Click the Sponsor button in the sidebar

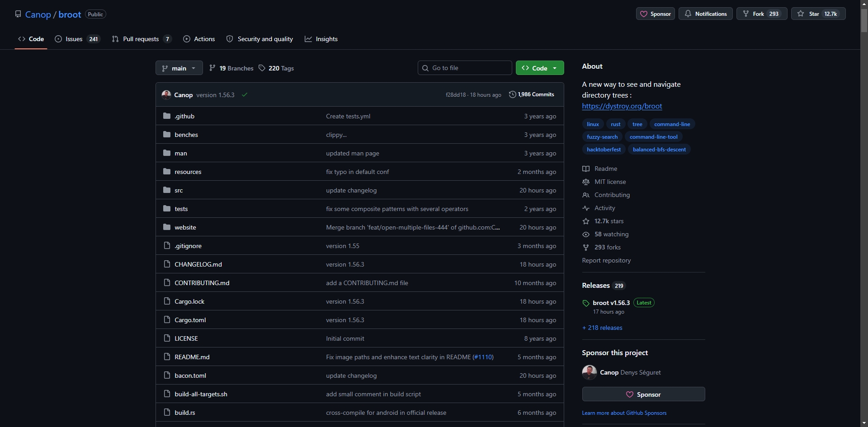point(643,394)
